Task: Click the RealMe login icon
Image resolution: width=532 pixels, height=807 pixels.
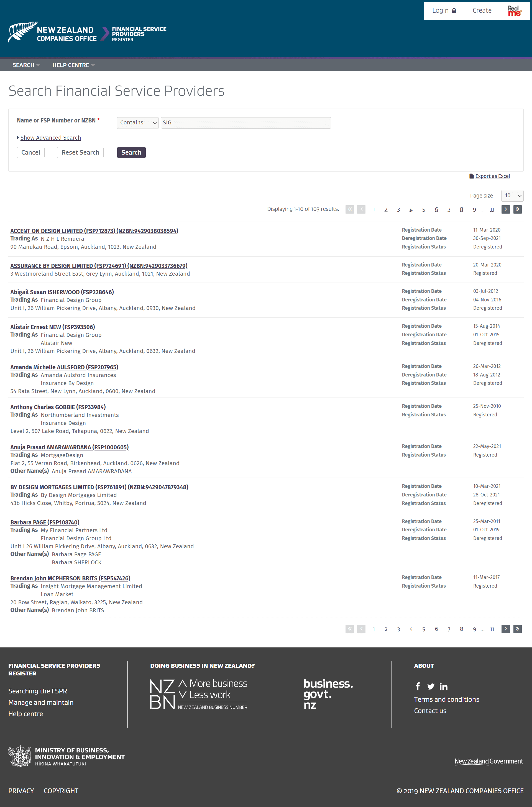Action: click(x=512, y=10)
